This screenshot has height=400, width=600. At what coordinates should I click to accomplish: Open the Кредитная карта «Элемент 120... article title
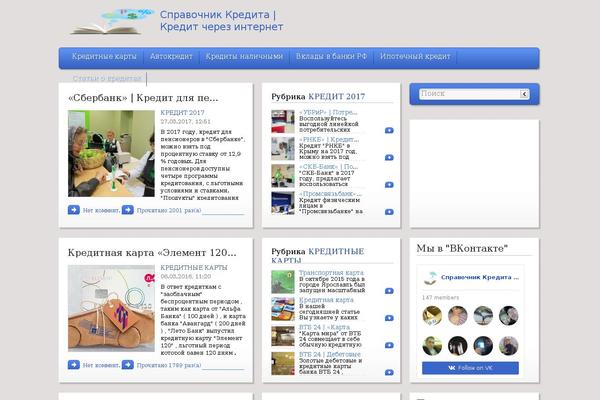pyautogui.click(x=152, y=253)
